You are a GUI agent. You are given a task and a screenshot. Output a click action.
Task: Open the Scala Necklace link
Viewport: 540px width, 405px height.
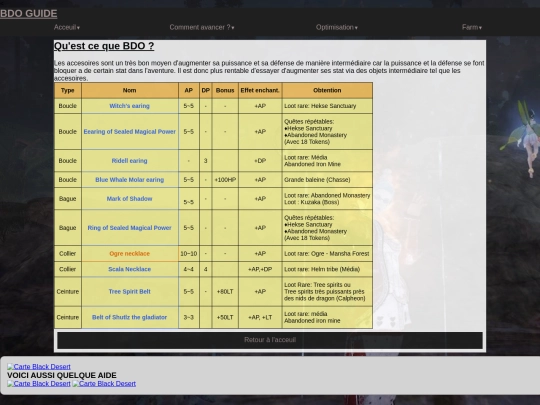point(129,269)
